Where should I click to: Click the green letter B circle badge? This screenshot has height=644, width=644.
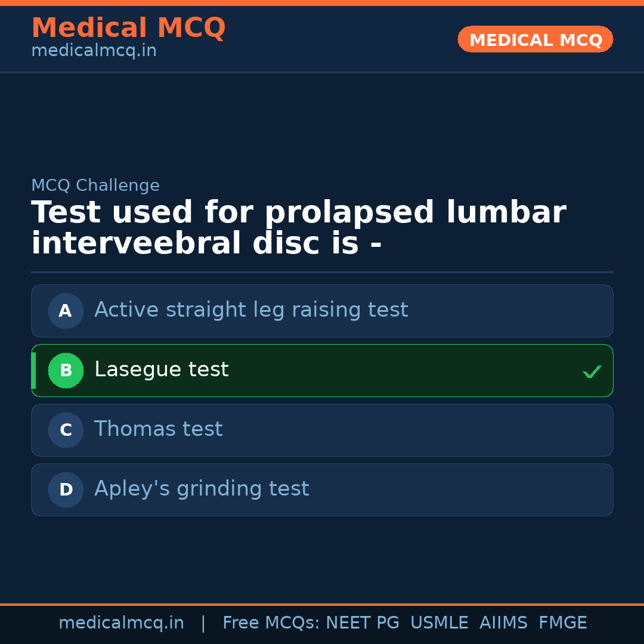[x=66, y=370]
